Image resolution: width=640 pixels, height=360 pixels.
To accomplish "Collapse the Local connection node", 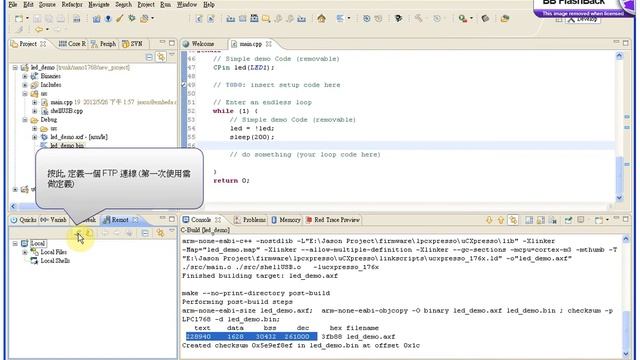I will pos(15,244).
